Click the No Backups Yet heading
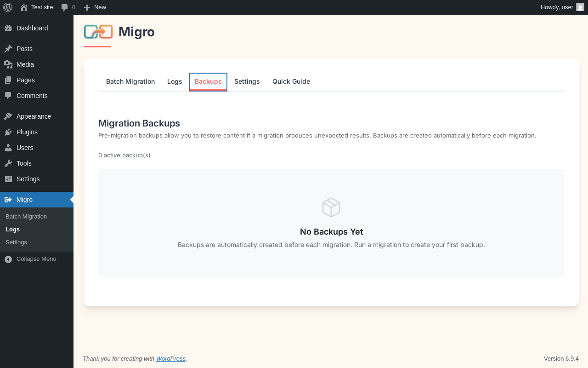Viewport: 588px width, 368px height. (331, 231)
